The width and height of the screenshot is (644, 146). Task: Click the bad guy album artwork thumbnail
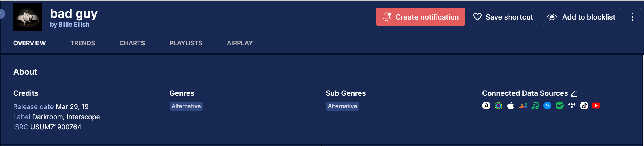pyautogui.click(x=27, y=17)
